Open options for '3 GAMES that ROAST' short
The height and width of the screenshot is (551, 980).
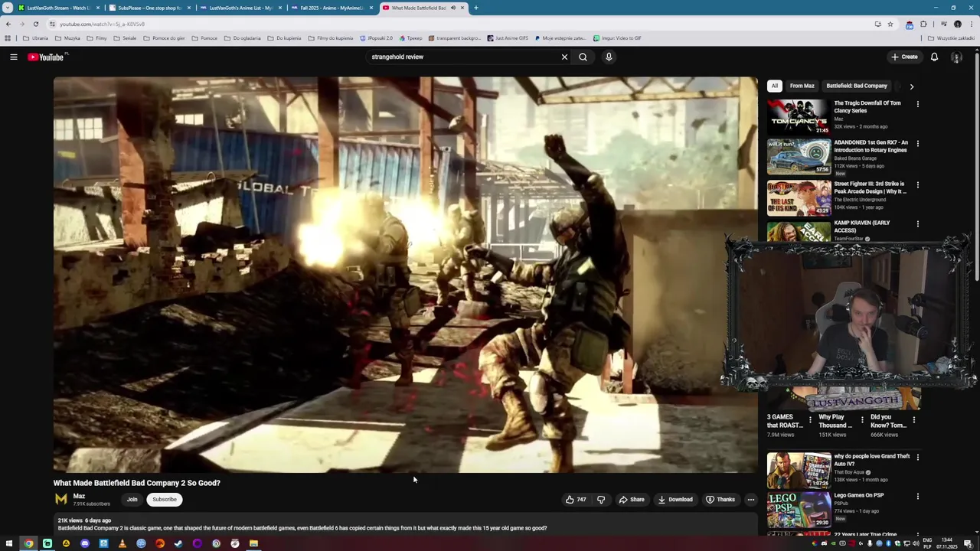click(x=810, y=419)
